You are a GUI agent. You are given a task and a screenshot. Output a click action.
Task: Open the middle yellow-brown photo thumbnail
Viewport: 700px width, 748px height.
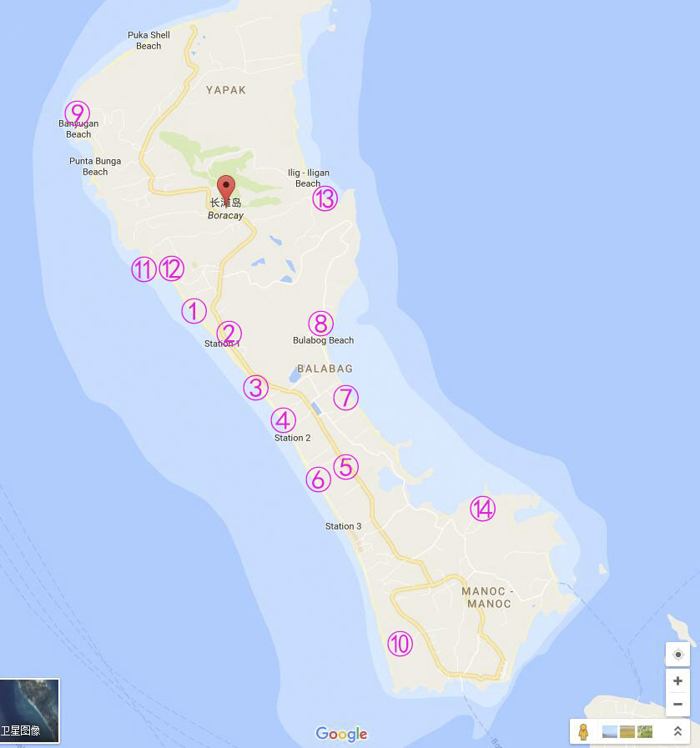coord(627,731)
